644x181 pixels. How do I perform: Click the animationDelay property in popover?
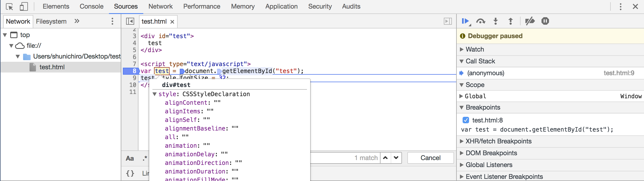coord(189,154)
